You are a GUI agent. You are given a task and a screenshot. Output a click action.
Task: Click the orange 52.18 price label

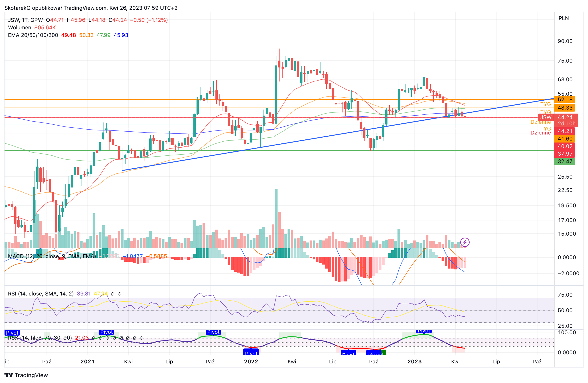click(565, 99)
